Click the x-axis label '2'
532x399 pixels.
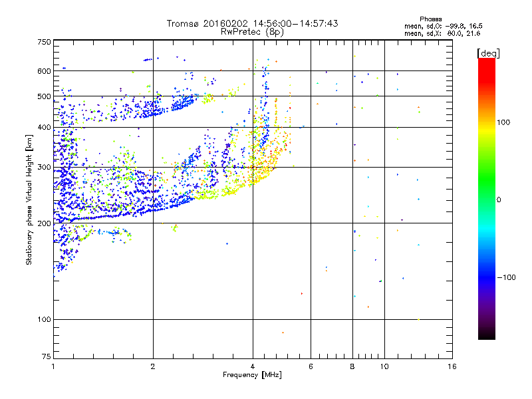pyautogui.click(x=153, y=366)
